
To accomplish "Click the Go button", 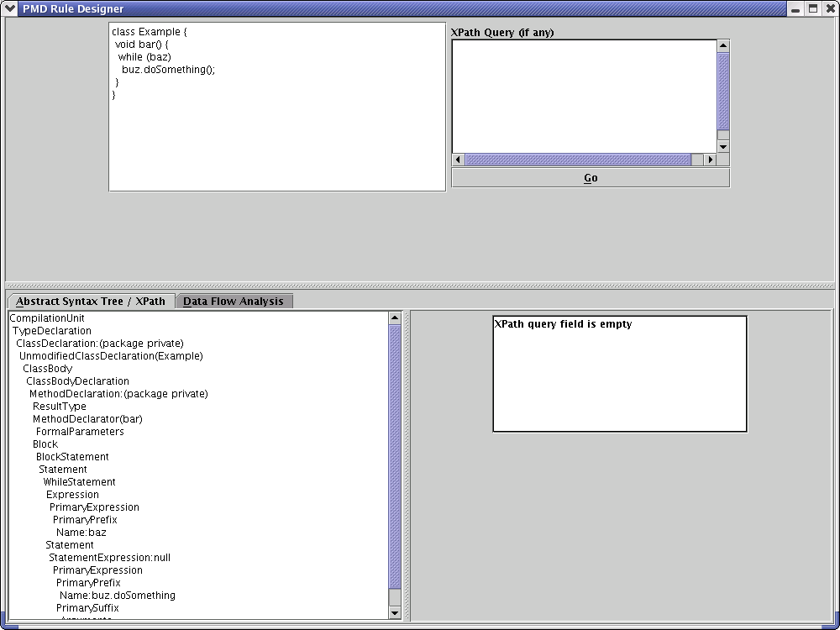I will [591, 178].
